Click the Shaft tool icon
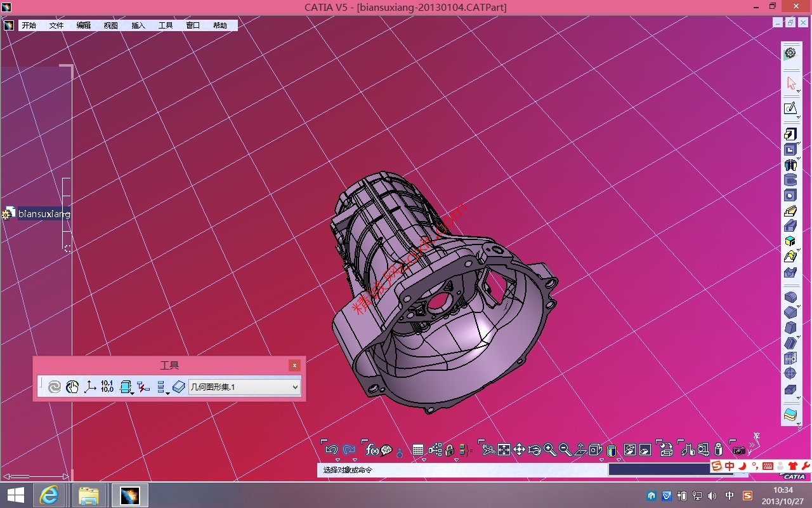Viewport: 812px width, 508px height. [790, 165]
